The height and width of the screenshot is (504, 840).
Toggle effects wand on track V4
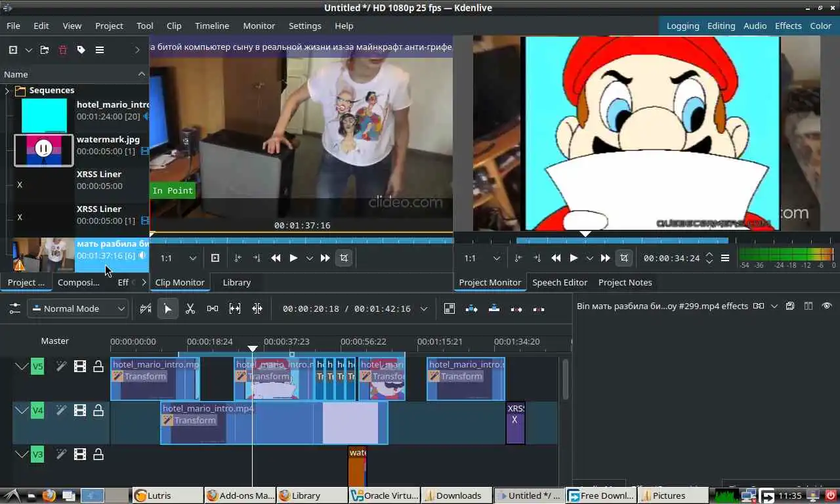pos(61,410)
